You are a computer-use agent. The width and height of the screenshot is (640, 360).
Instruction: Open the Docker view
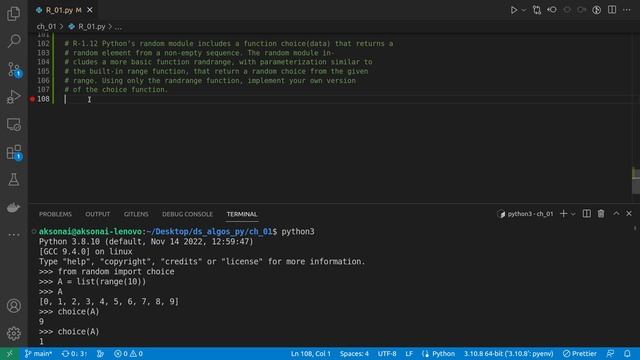(13, 207)
